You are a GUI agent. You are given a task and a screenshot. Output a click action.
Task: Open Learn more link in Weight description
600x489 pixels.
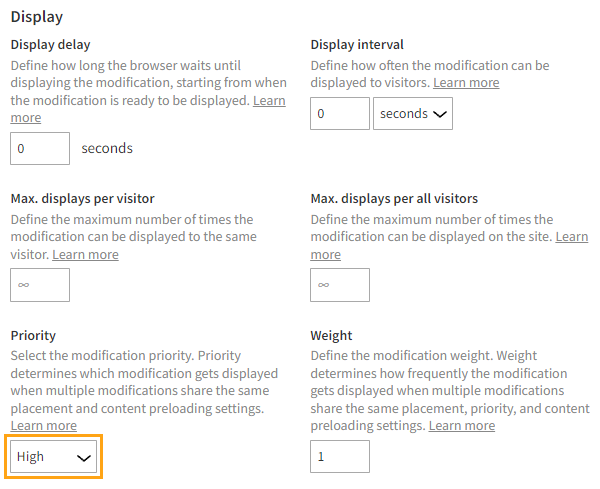tap(462, 425)
